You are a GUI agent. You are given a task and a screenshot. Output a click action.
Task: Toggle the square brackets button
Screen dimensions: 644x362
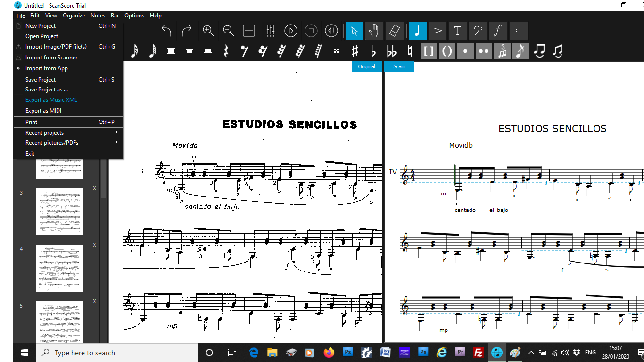pos(429,51)
